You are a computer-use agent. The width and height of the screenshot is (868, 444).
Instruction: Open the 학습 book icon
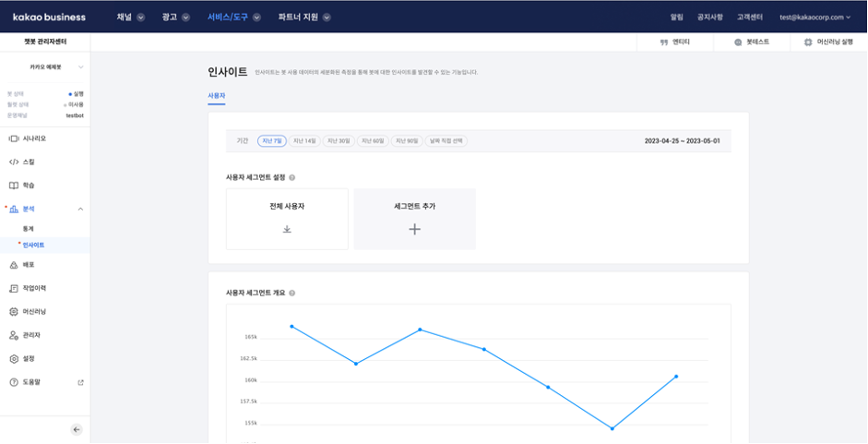[x=14, y=185]
